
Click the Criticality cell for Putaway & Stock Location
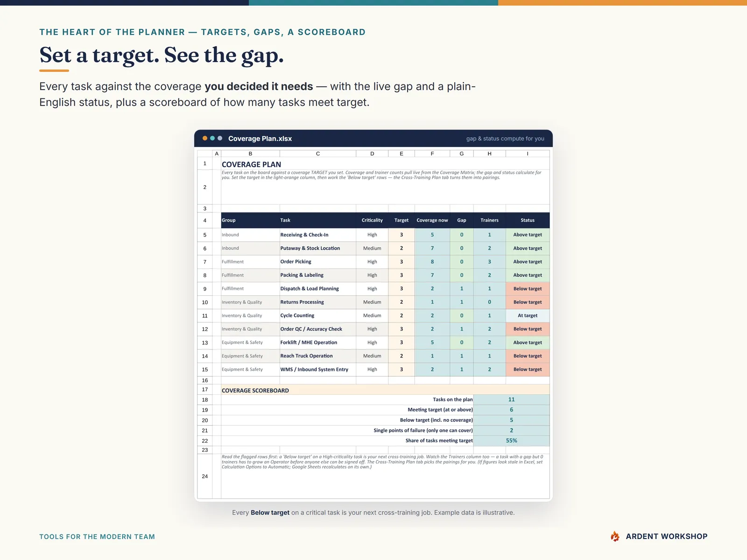tap(372, 248)
